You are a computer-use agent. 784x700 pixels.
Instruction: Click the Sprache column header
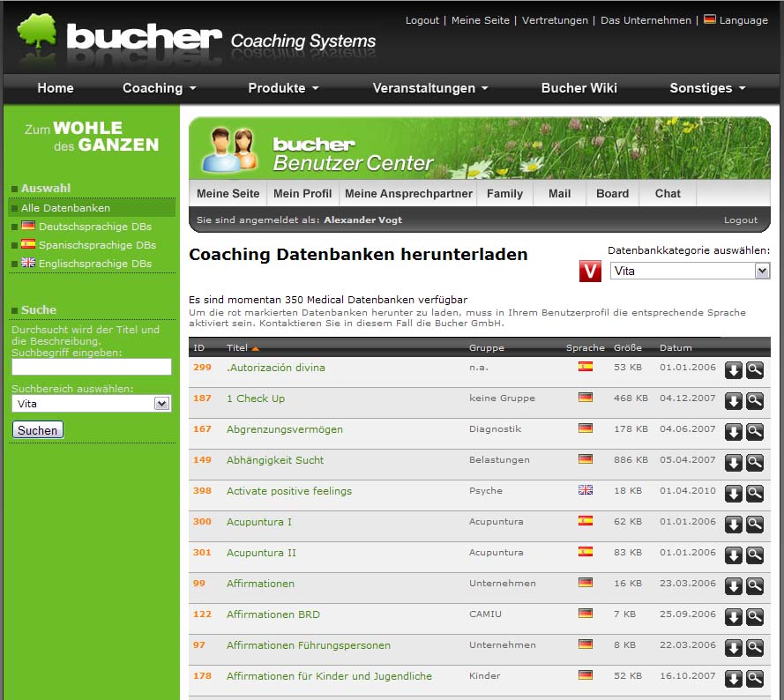[585, 348]
